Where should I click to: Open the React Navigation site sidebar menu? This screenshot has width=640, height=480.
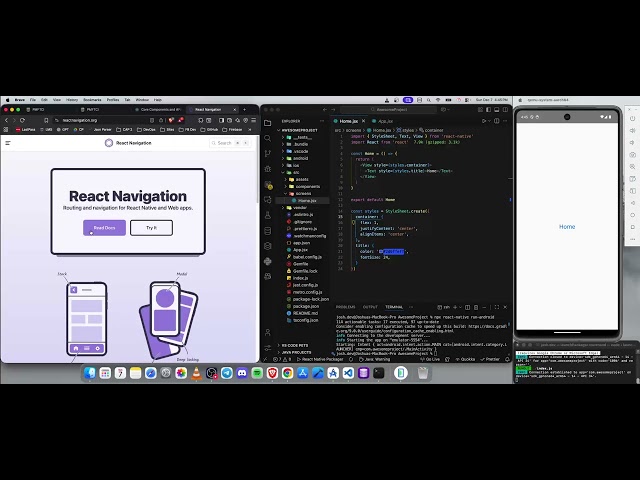[8, 143]
